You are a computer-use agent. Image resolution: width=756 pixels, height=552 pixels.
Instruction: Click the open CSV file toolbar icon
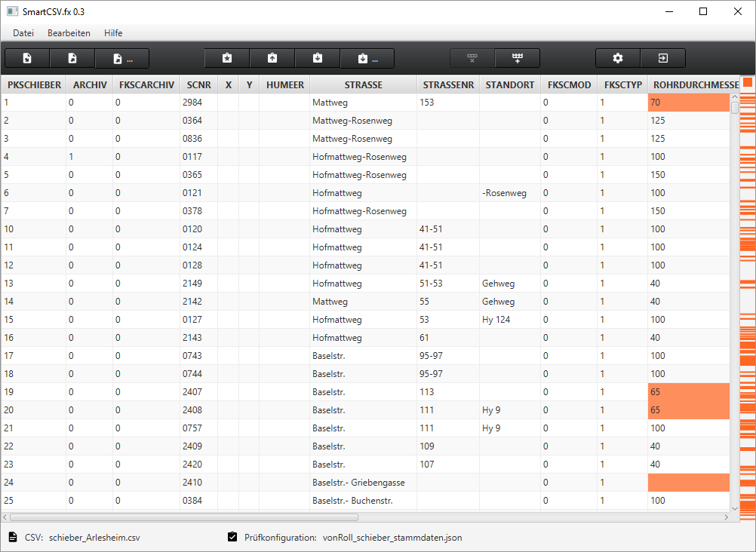27,58
